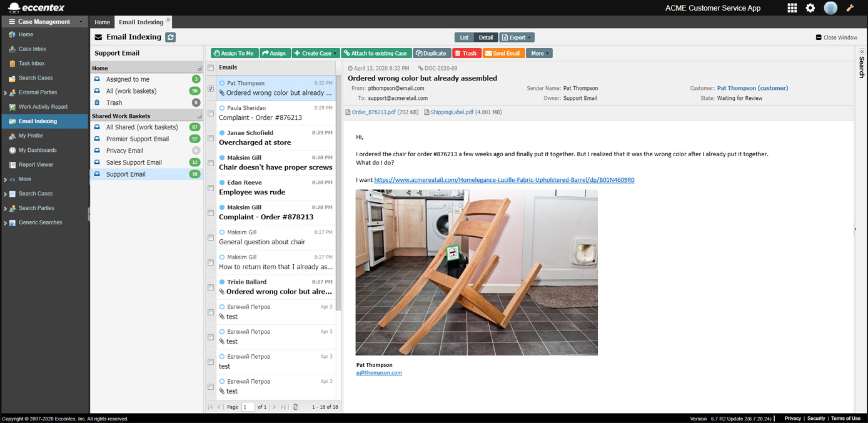This screenshot has width=868, height=423.
Task: Expand the More actions dropdown
Action: click(x=539, y=54)
